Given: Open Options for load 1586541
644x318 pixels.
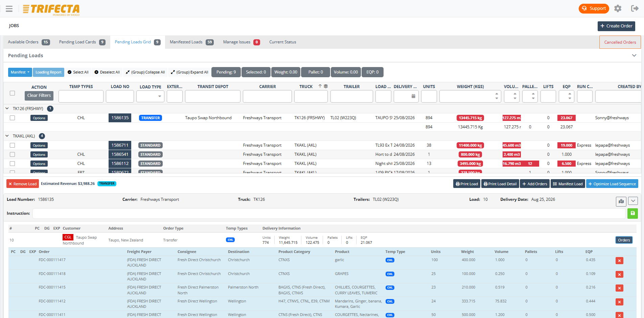Looking at the screenshot, I should pyautogui.click(x=39, y=155).
